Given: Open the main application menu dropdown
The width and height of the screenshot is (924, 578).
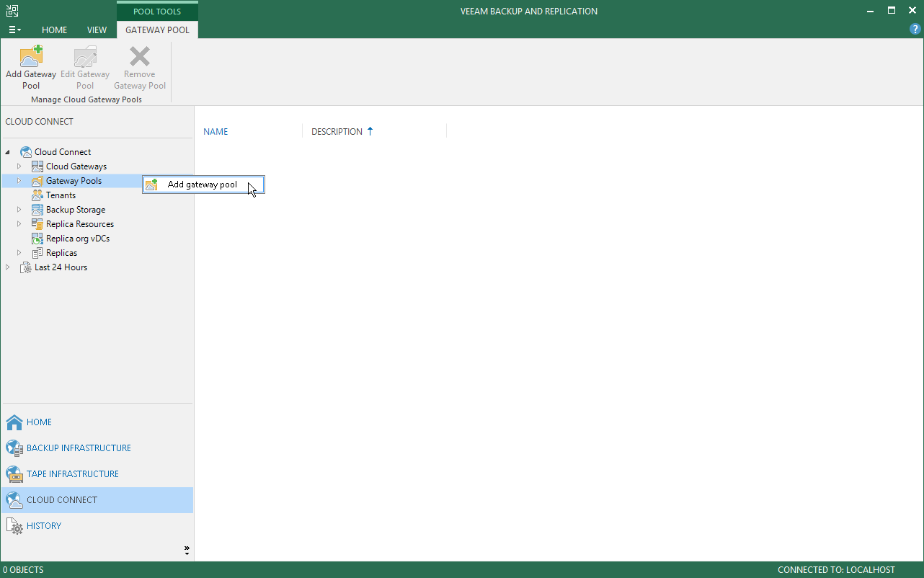Looking at the screenshot, I should coord(14,30).
